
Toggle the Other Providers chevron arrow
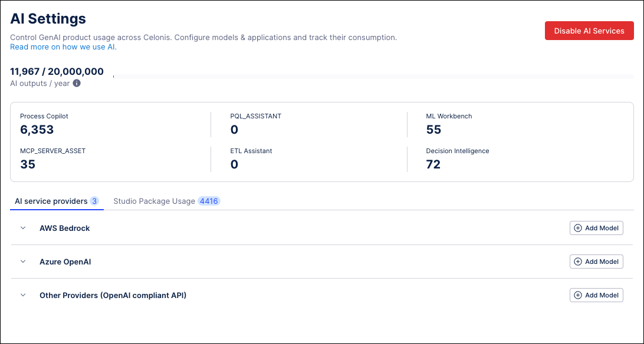[x=24, y=295]
